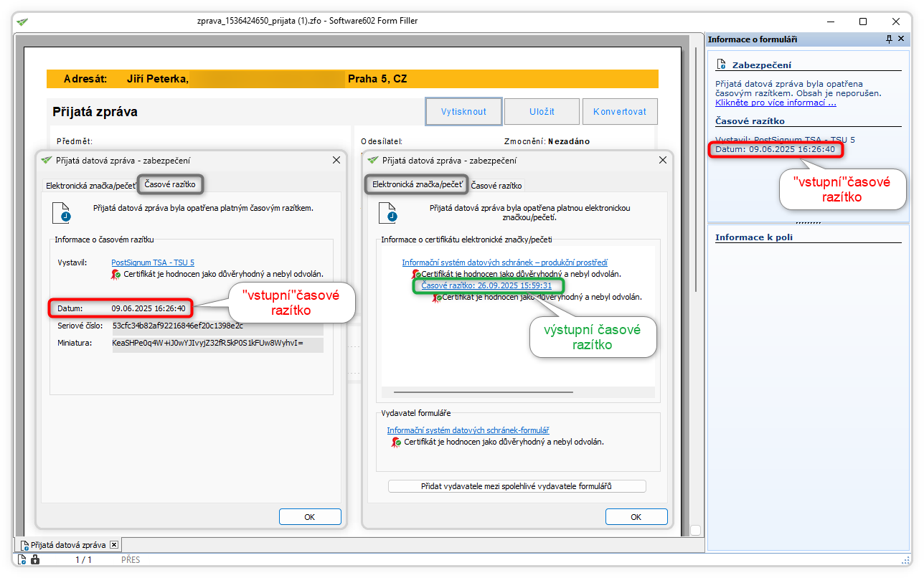Screen dimensions: 924x578
Task: Click the Zabezpečení document icon in side panel
Action: 722,65
